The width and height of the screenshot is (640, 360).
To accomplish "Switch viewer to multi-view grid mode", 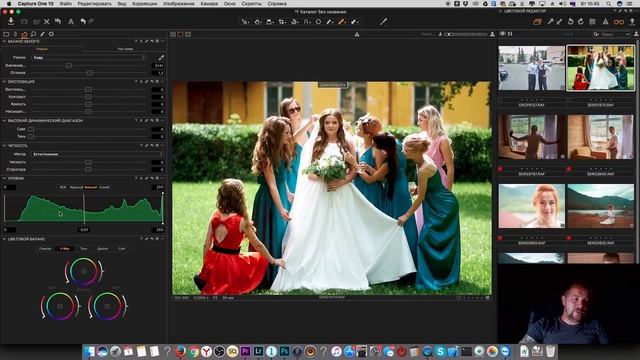I will coord(173,34).
